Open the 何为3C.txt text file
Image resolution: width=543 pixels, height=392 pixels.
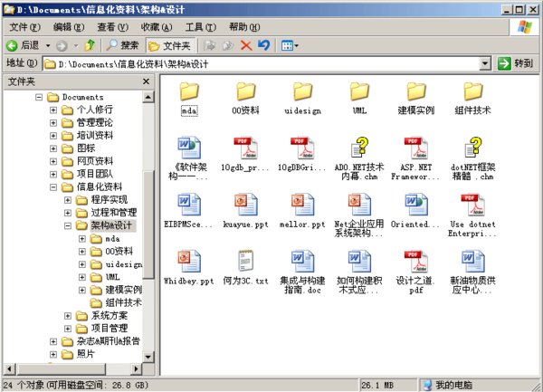pyautogui.click(x=245, y=262)
